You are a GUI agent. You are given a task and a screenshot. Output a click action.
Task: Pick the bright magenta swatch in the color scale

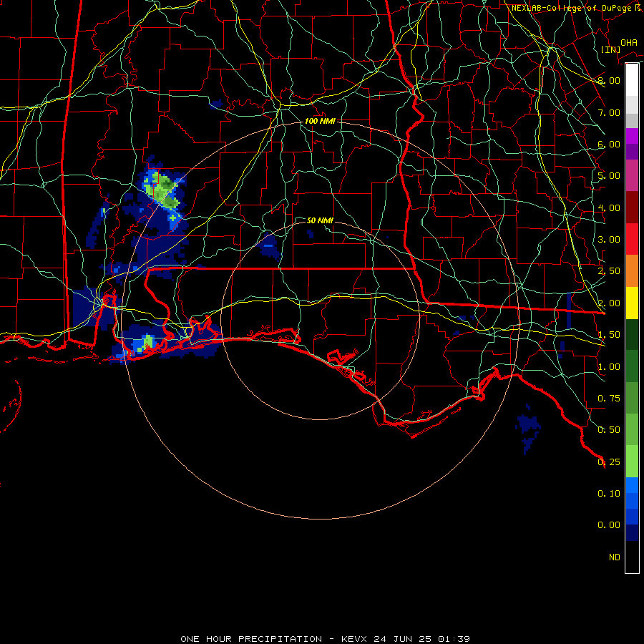(x=632, y=137)
